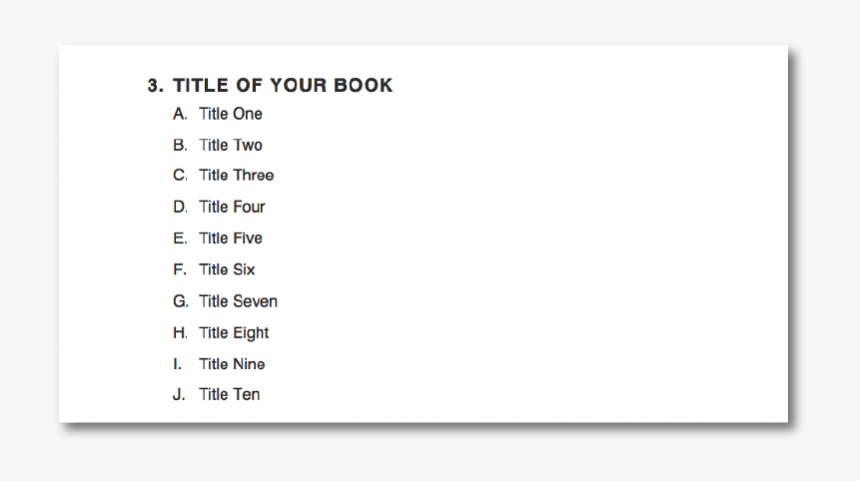Select the "D." outline letter
Screen dimensions: 860x481
pos(180,207)
